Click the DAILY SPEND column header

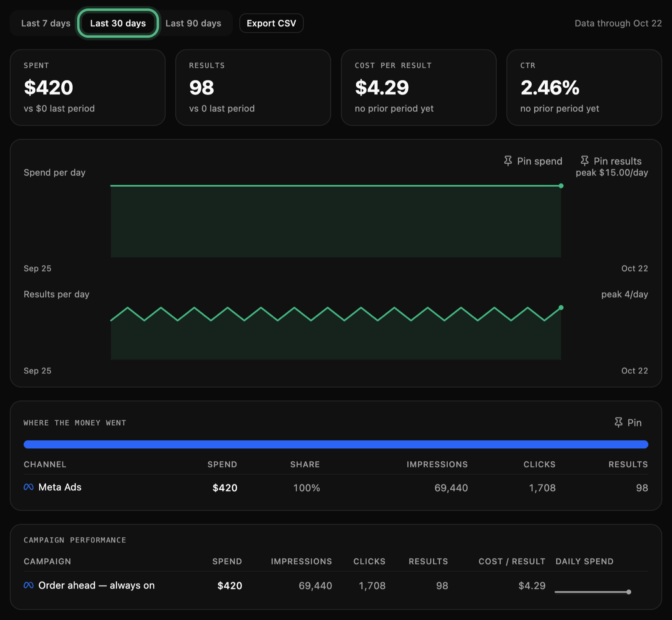[584, 561]
